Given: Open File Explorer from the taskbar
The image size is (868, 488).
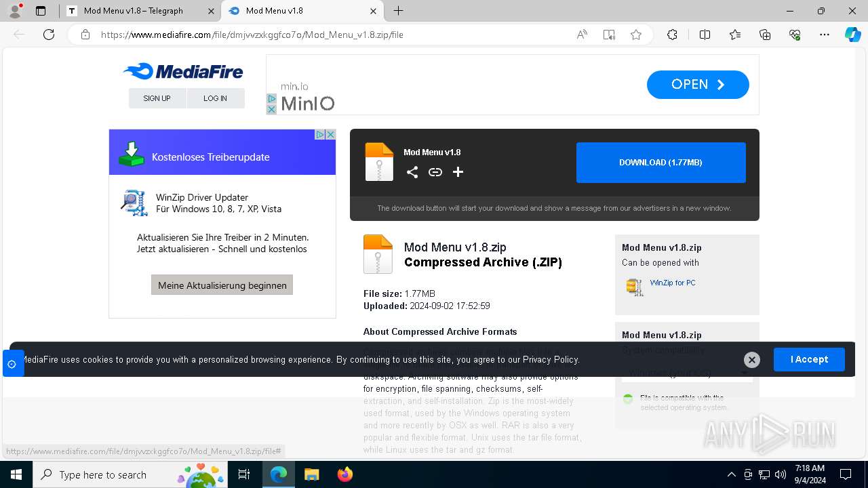Looking at the screenshot, I should [x=311, y=474].
